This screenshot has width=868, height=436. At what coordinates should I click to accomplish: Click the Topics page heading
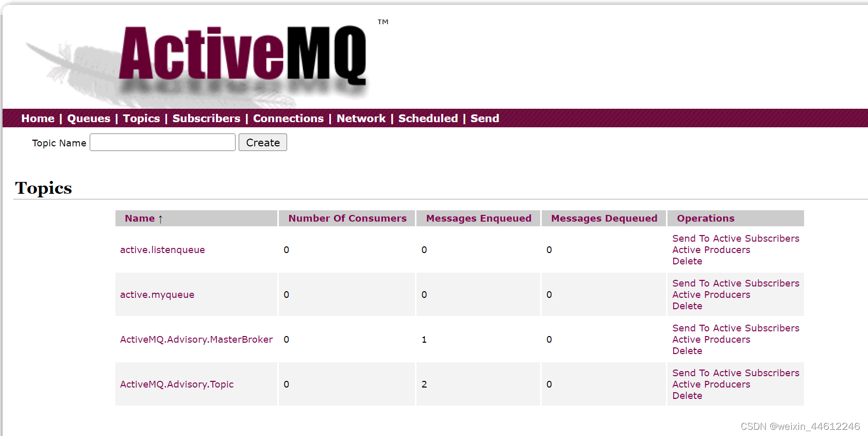[43, 188]
